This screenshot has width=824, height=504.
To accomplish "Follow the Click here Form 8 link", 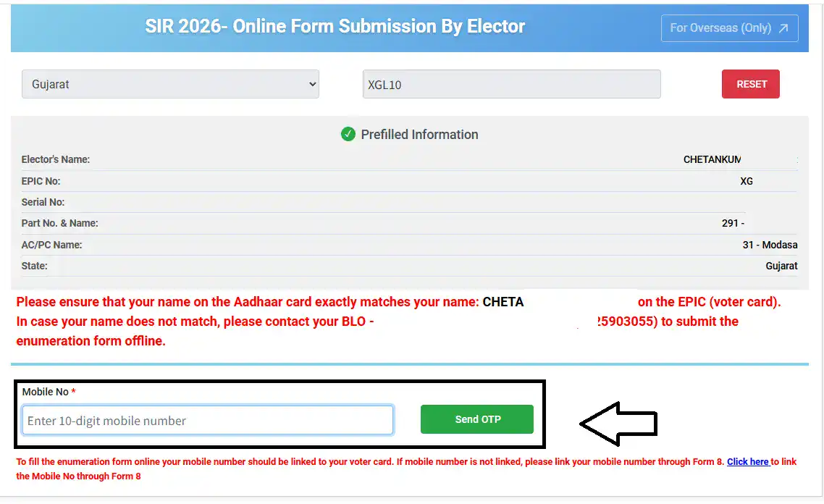I will [x=748, y=461].
